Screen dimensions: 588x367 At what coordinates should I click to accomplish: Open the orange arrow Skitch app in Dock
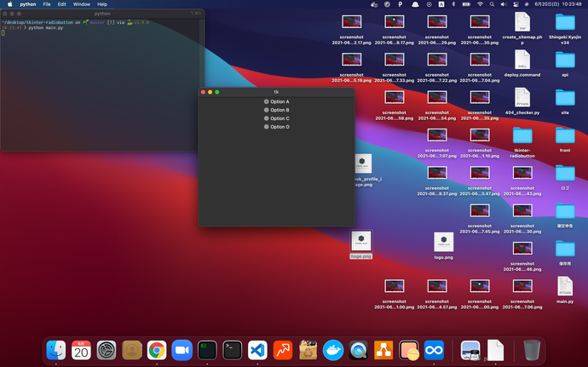click(x=283, y=350)
